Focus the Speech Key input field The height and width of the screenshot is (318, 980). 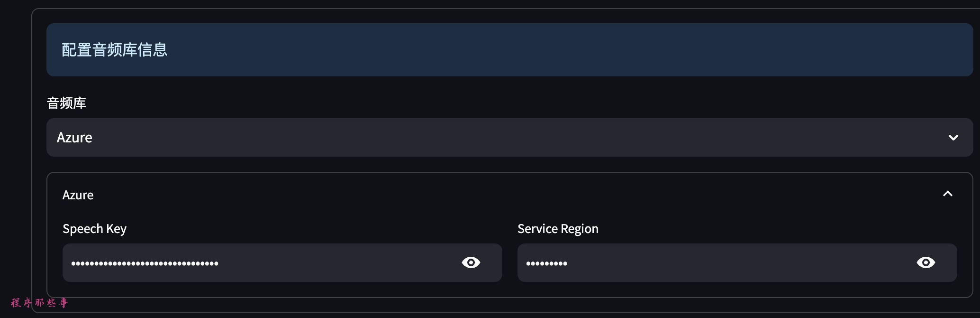pos(332,263)
